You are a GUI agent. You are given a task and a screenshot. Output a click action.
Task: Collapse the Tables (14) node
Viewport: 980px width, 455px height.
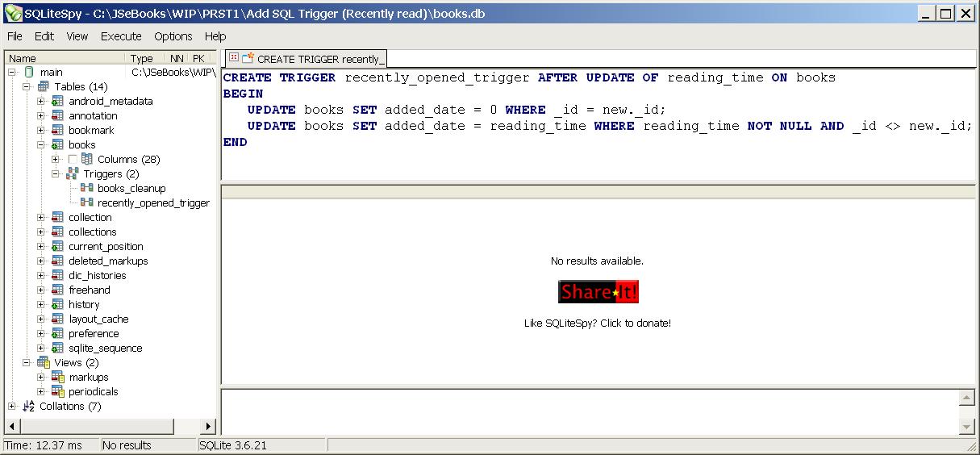coord(27,87)
